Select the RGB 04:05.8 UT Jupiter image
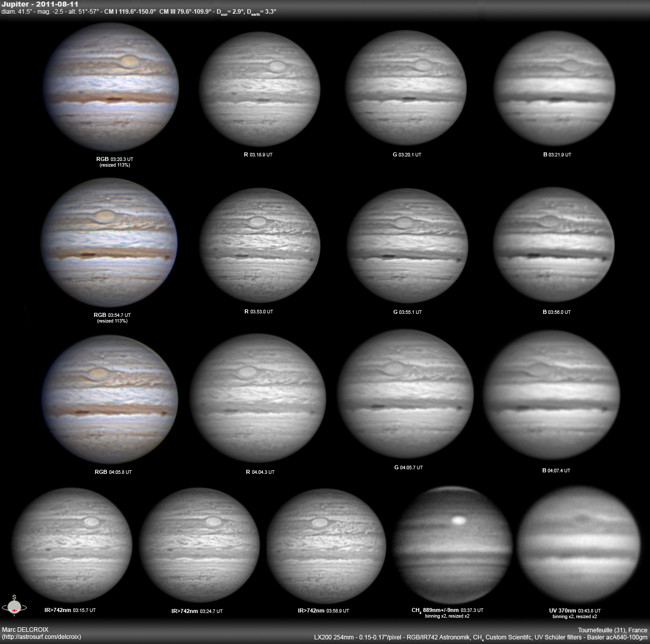The width and height of the screenshot is (650, 644). [x=111, y=399]
